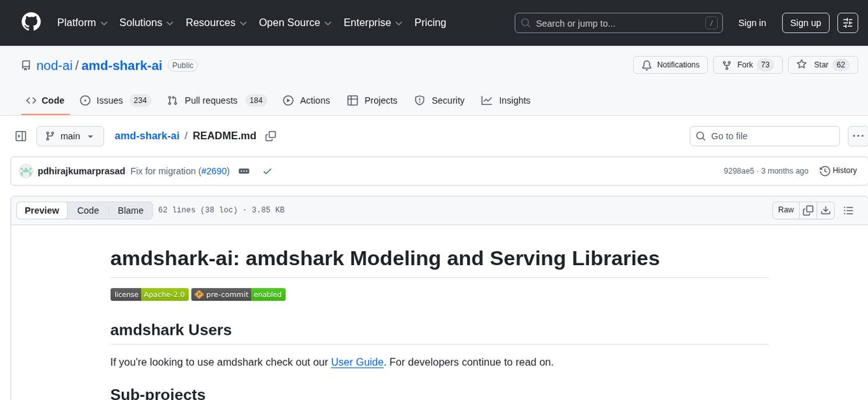
Task: Expand the main branch selector
Action: pos(70,135)
